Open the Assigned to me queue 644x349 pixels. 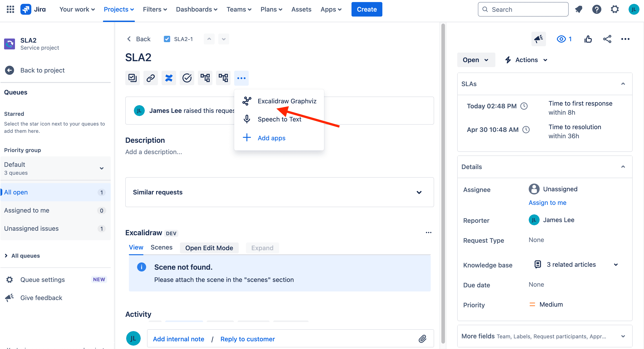pos(55,211)
